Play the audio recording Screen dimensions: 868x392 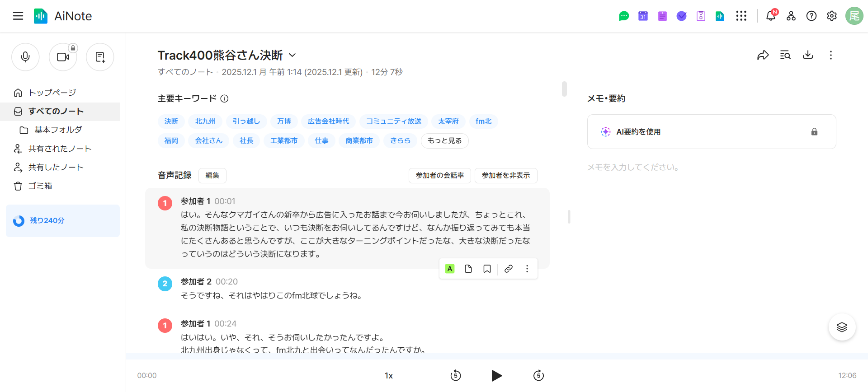tap(496, 375)
